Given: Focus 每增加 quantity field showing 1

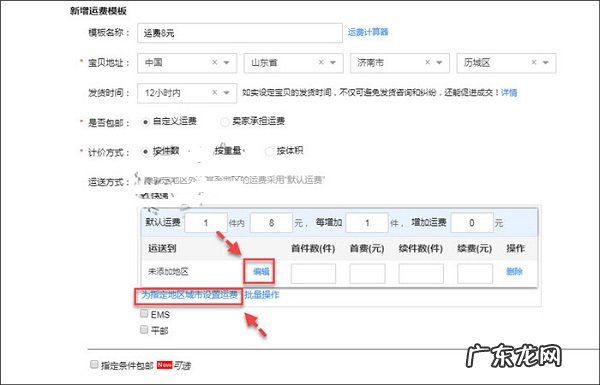Looking at the screenshot, I should point(367,223).
